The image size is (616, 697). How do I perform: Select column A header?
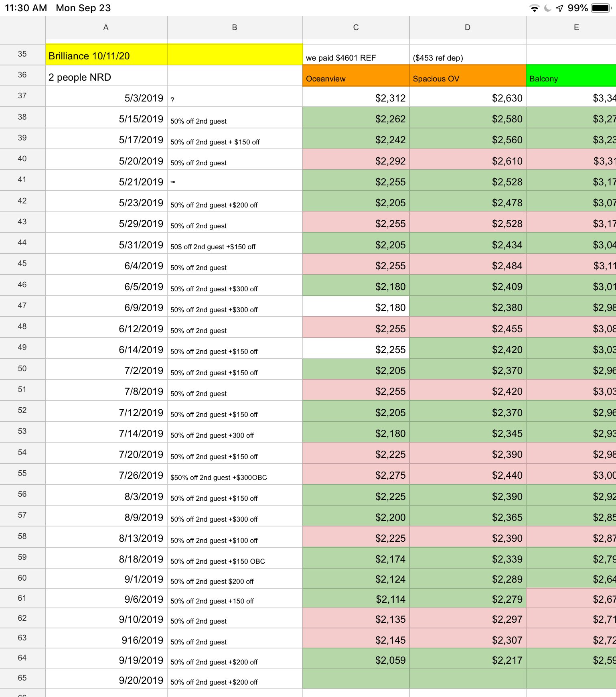tap(106, 28)
